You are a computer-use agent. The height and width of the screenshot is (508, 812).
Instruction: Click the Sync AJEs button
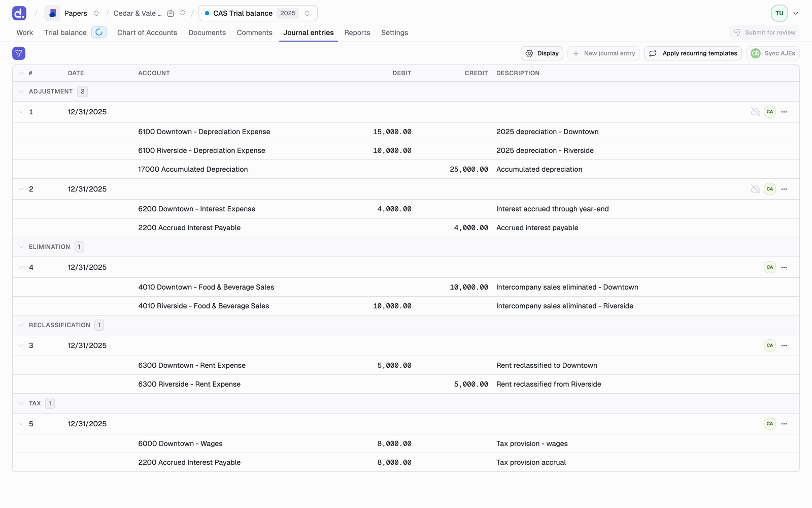tap(773, 53)
